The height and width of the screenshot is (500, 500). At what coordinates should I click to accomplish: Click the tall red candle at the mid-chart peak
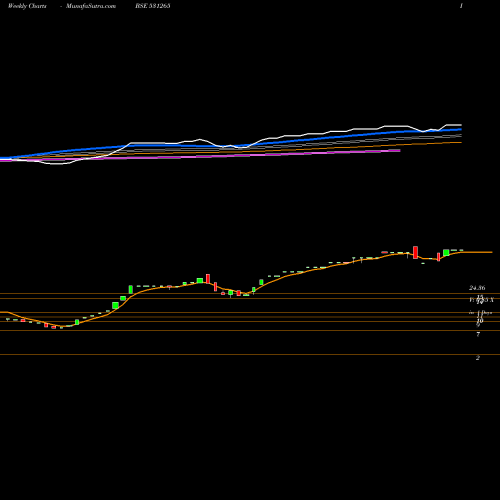[x=208, y=279]
